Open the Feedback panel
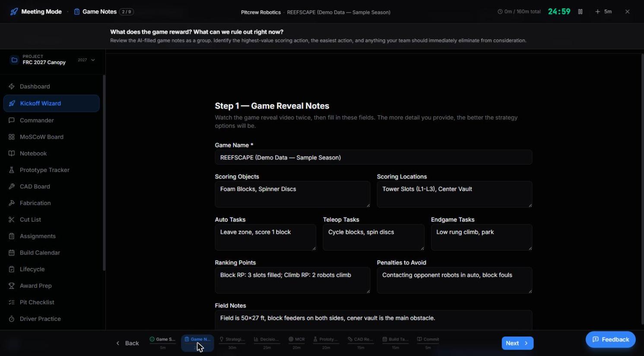The height and width of the screenshot is (356, 644). coord(610,340)
